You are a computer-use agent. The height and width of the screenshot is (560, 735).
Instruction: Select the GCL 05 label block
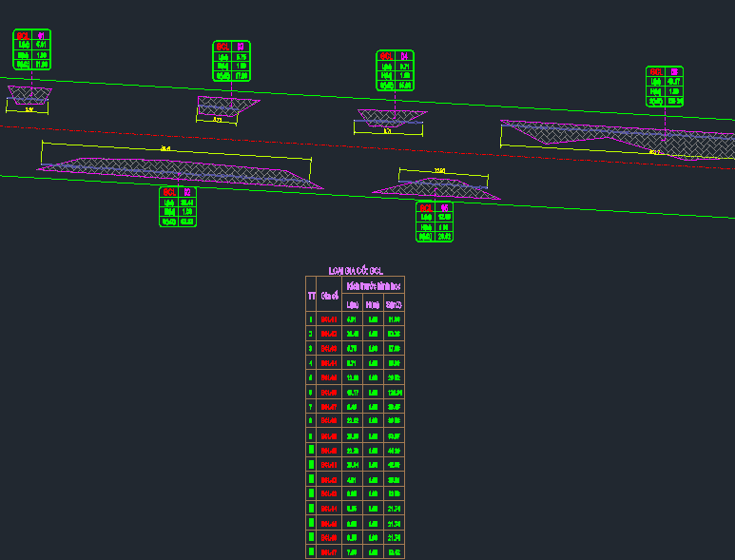(435, 222)
